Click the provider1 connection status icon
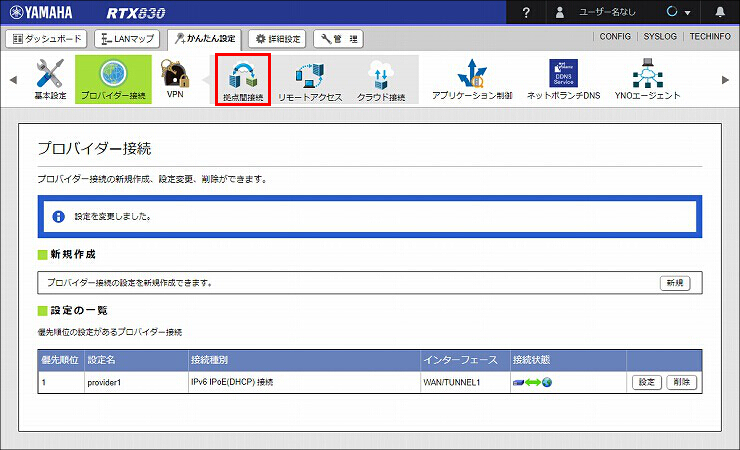 (532, 382)
